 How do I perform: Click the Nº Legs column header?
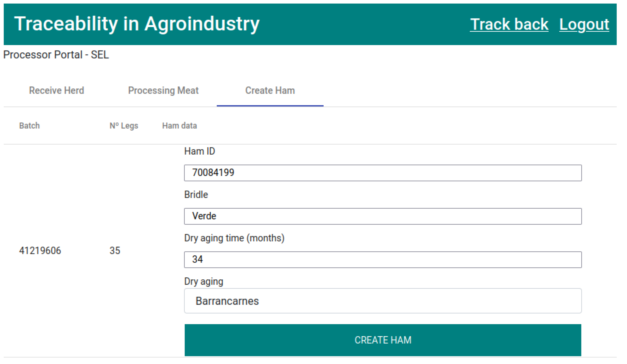(124, 126)
